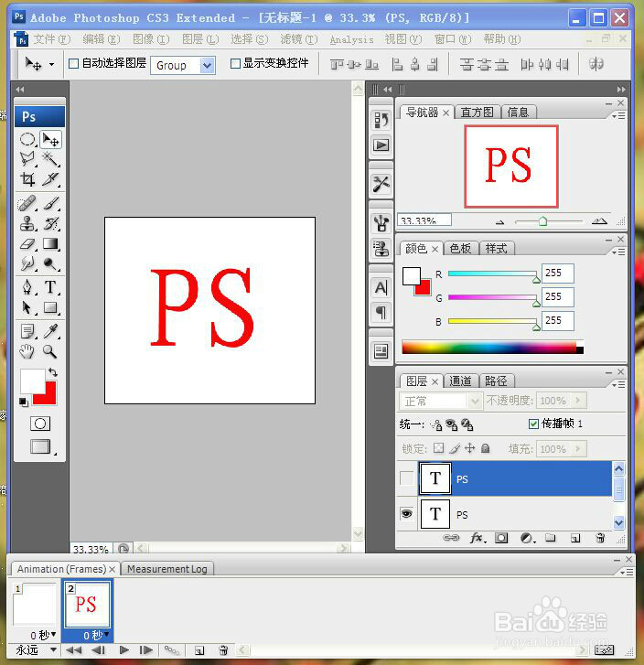Screen dimensions: 644x665
Task: Select the Healing Brush tool
Action: (27, 203)
